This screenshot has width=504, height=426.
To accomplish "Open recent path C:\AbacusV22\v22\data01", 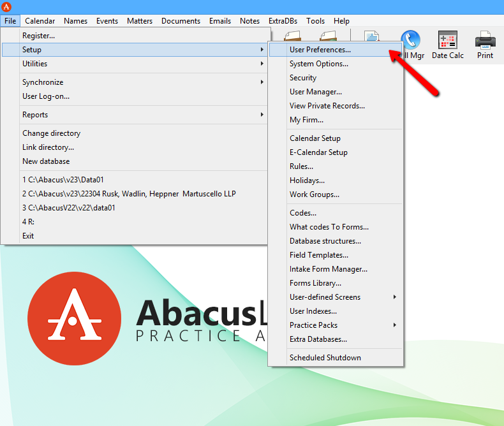I will [135, 208].
